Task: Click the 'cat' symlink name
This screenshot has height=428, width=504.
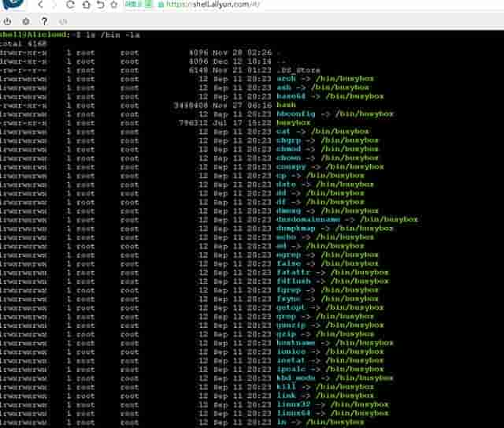Action: click(283, 132)
